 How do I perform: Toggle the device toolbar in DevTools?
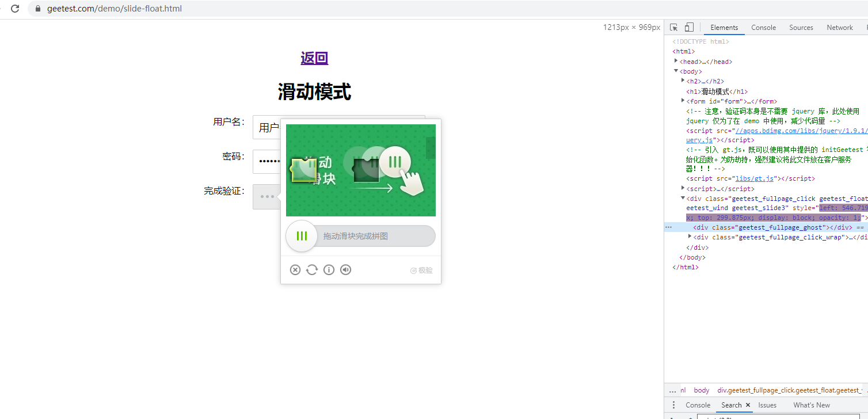(x=689, y=27)
